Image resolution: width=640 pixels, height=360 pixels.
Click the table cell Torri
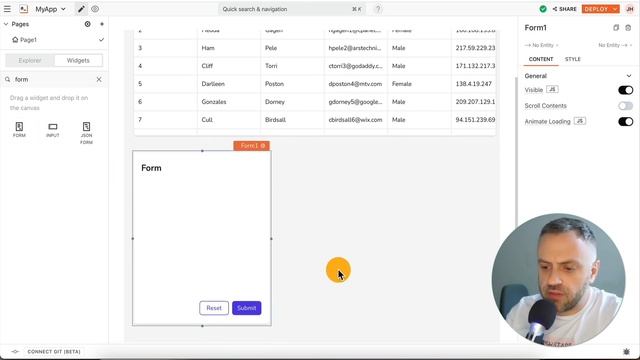292,66
